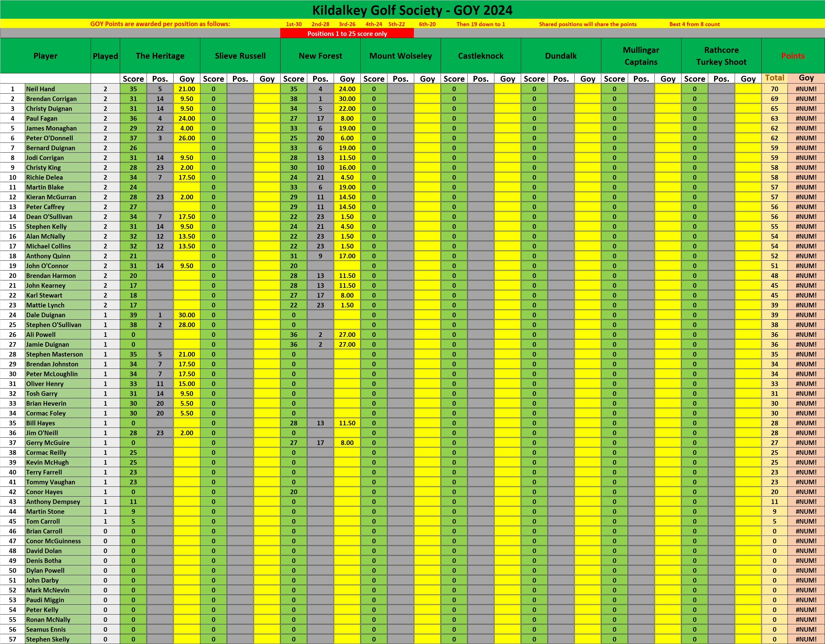Select the 'Positions 1 to 25 score only' red cell
Screen dimensions: 825x644
pyautogui.click(x=347, y=33)
